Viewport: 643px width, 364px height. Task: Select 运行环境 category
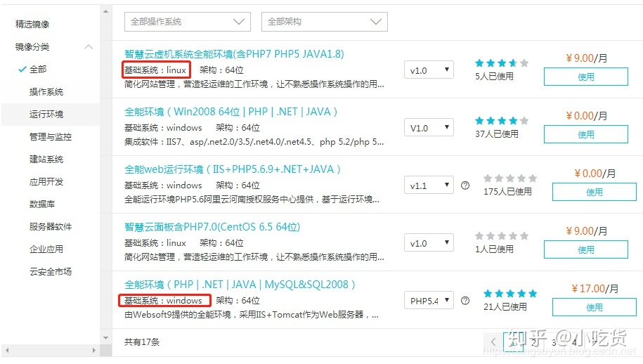click(46, 115)
